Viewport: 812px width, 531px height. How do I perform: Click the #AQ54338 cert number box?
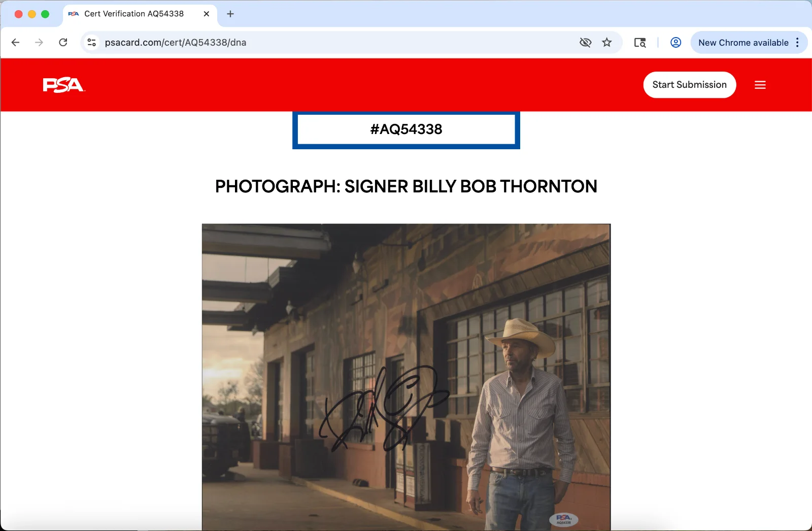pos(406,129)
